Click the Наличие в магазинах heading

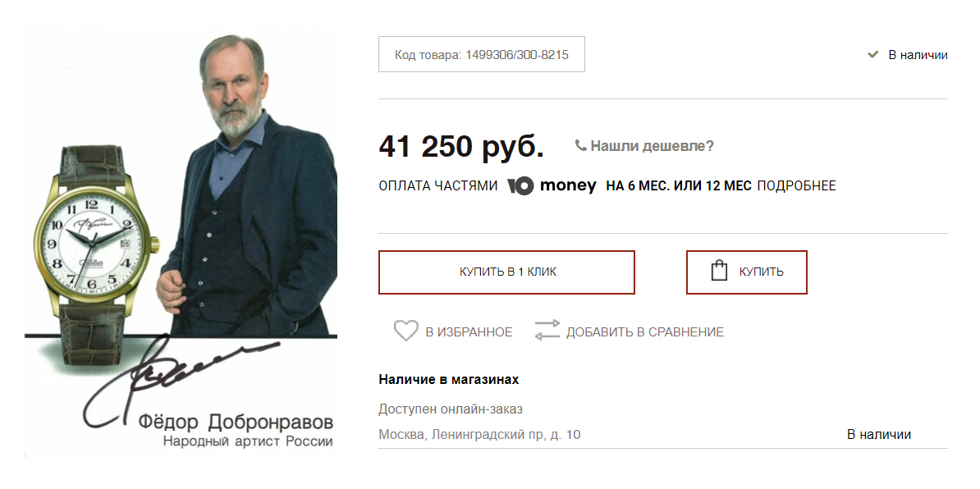449,380
